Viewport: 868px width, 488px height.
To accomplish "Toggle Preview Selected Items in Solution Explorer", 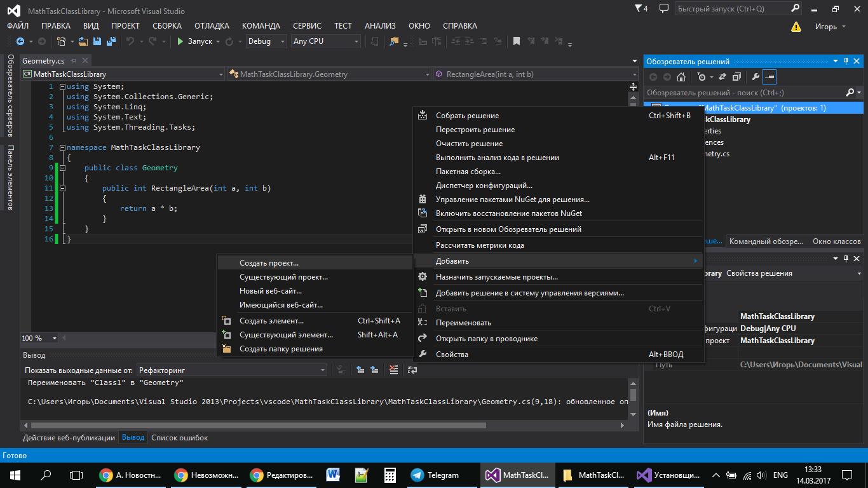I will pos(770,77).
